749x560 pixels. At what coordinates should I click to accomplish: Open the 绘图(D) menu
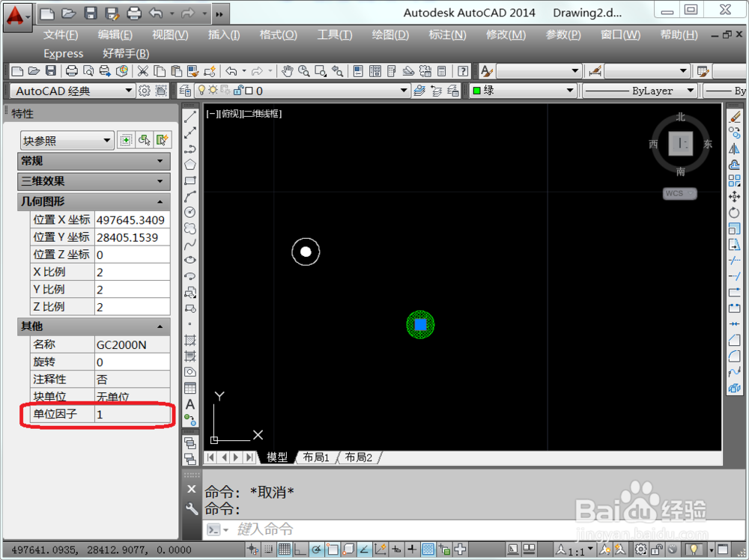point(390,35)
